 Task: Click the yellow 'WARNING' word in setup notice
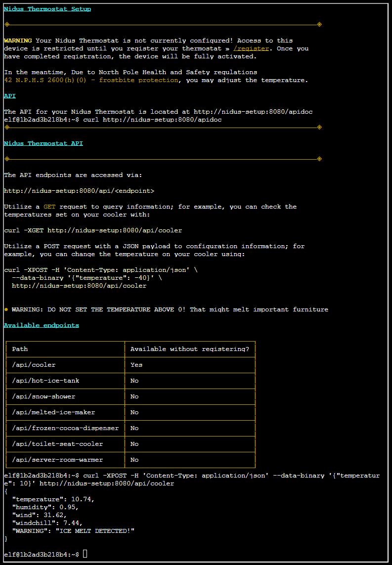point(18,41)
